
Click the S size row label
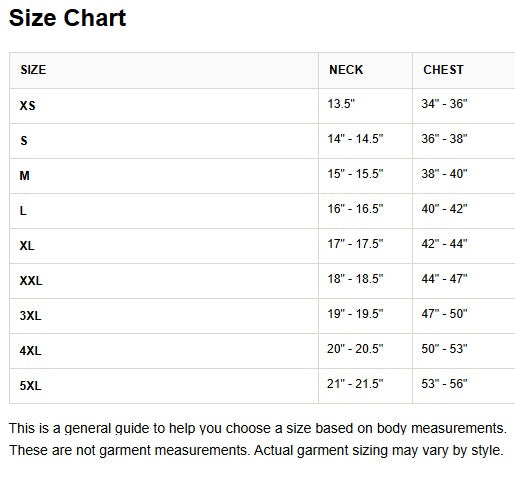tap(24, 141)
